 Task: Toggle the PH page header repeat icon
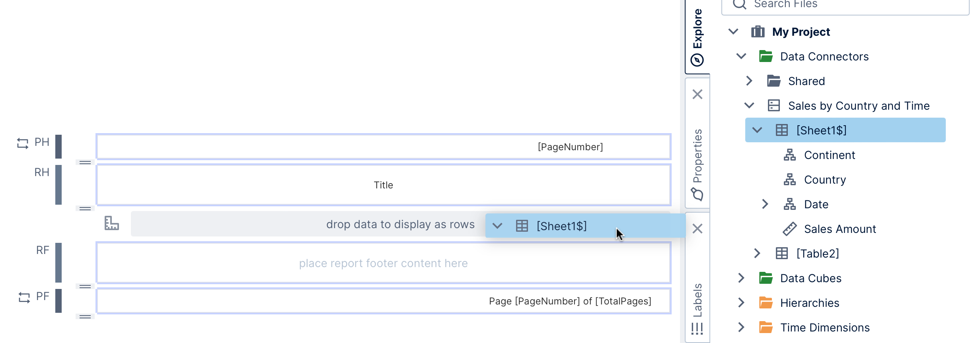(x=23, y=143)
